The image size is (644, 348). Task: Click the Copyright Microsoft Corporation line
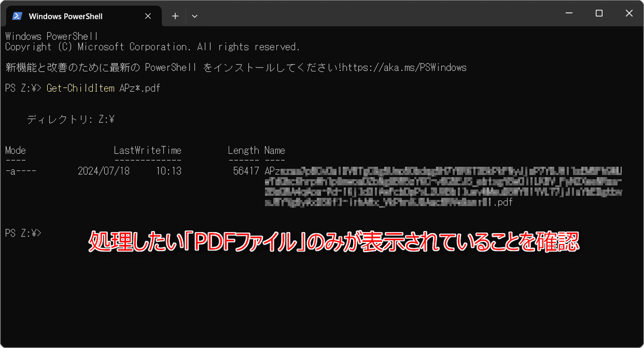[x=152, y=47]
